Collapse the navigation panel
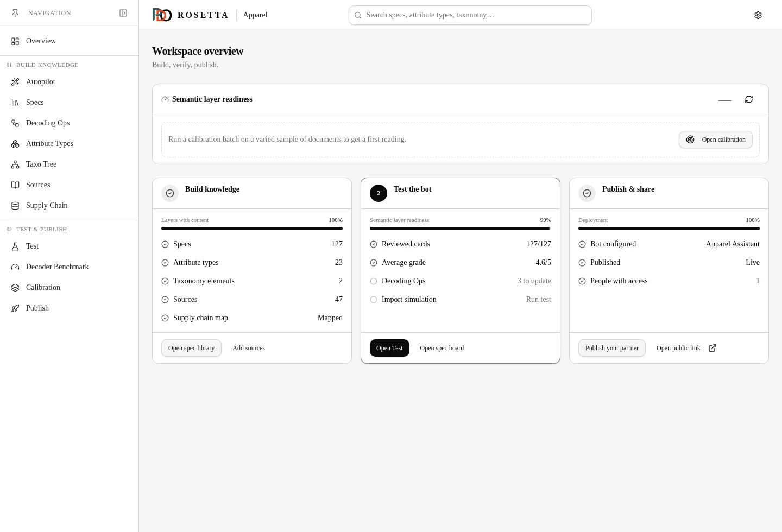This screenshot has height=532, width=782. pyautogui.click(x=123, y=13)
